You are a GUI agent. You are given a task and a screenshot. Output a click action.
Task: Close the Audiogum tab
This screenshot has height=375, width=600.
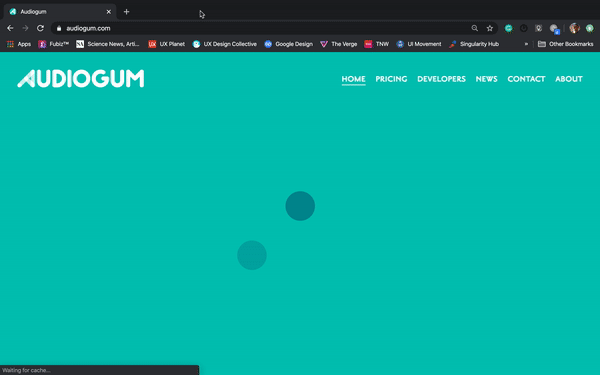coord(109,12)
